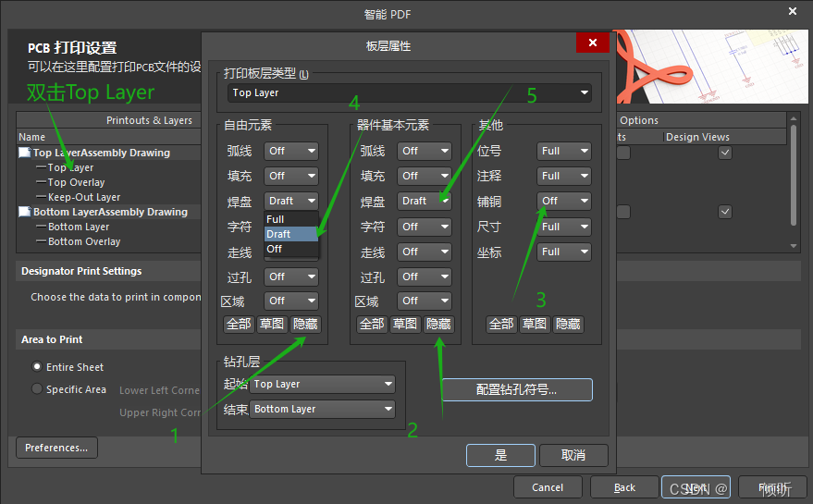Open 器件基本元素 弧线 dropdown
This screenshot has width=813, height=504.
[425, 151]
